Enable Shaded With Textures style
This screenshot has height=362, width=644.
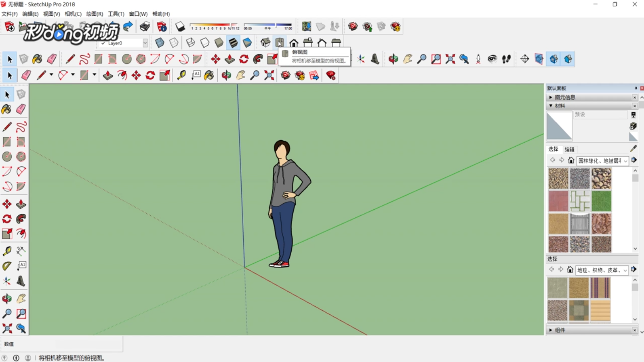pos(233,42)
